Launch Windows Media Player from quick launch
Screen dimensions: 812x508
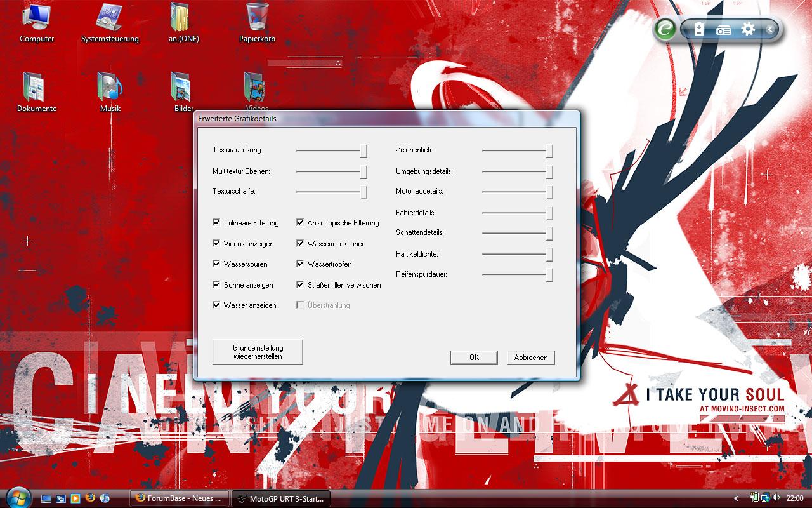click(75, 498)
